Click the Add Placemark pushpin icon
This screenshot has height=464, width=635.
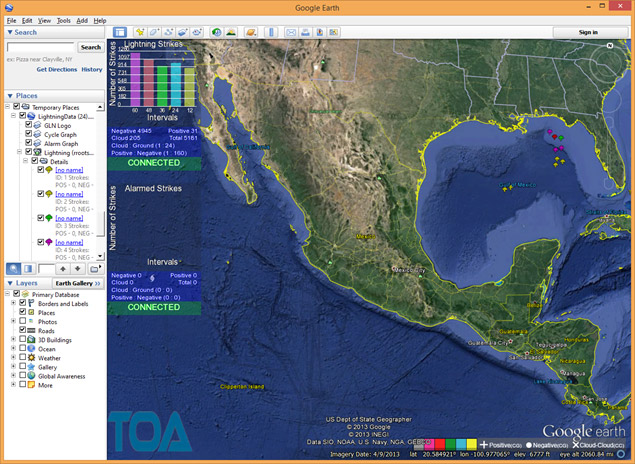pyautogui.click(x=140, y=32)
